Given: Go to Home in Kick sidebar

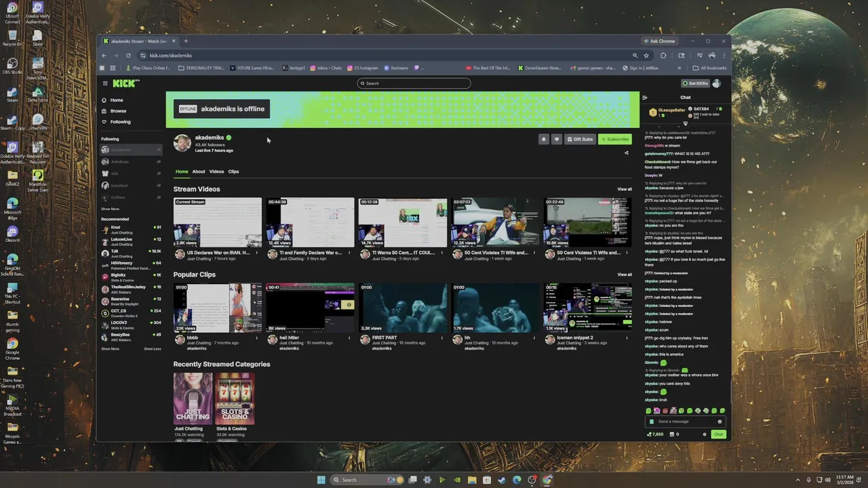Looking at the screenshot, I should [116, 100].
